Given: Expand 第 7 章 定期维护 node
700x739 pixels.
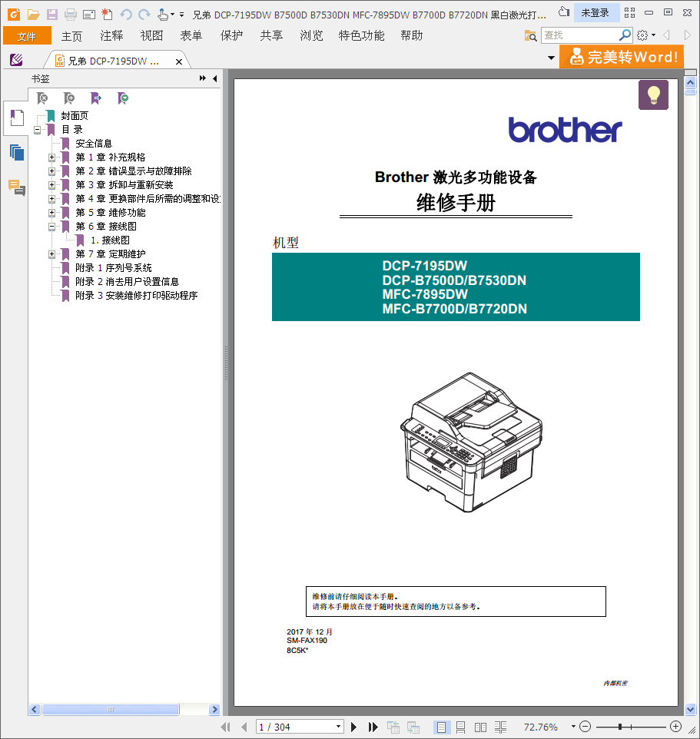Looking at the screenshot, I should tap(51, 254).
